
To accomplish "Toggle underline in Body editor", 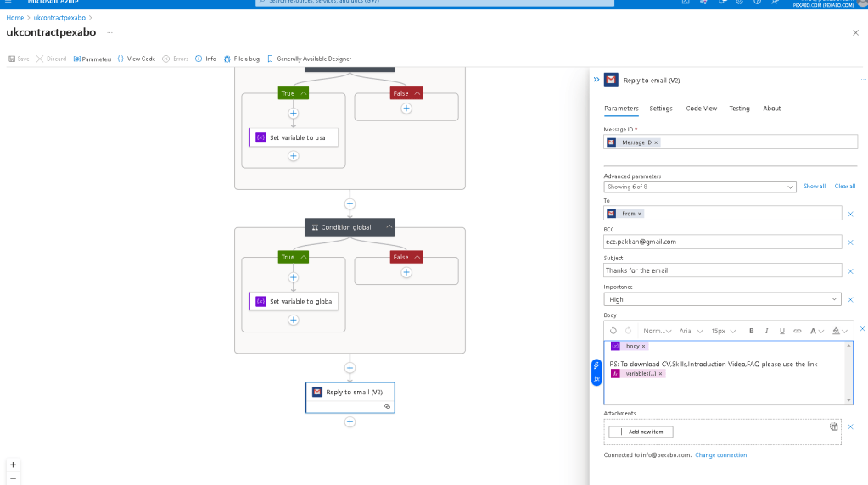I will (x=781, y=331).
